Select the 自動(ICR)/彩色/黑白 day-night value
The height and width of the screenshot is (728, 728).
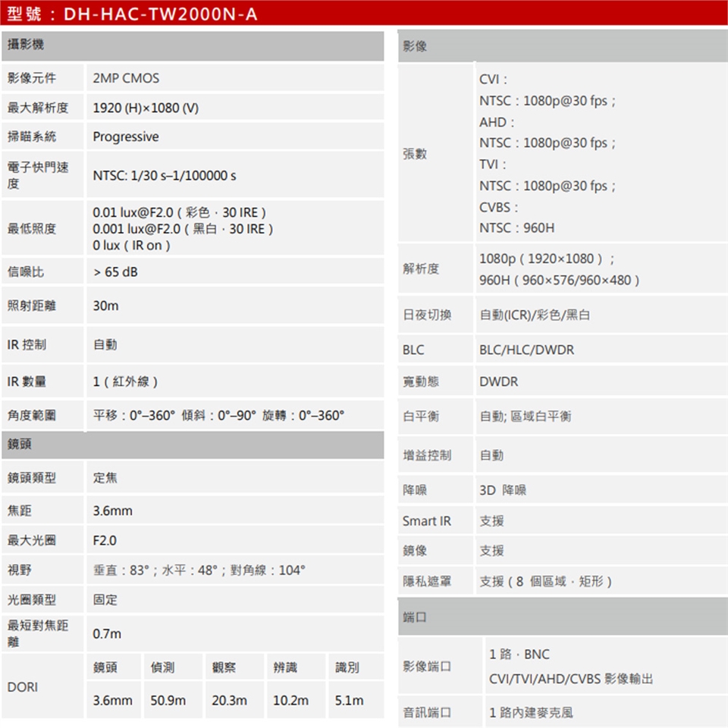[x=535, y=315]
